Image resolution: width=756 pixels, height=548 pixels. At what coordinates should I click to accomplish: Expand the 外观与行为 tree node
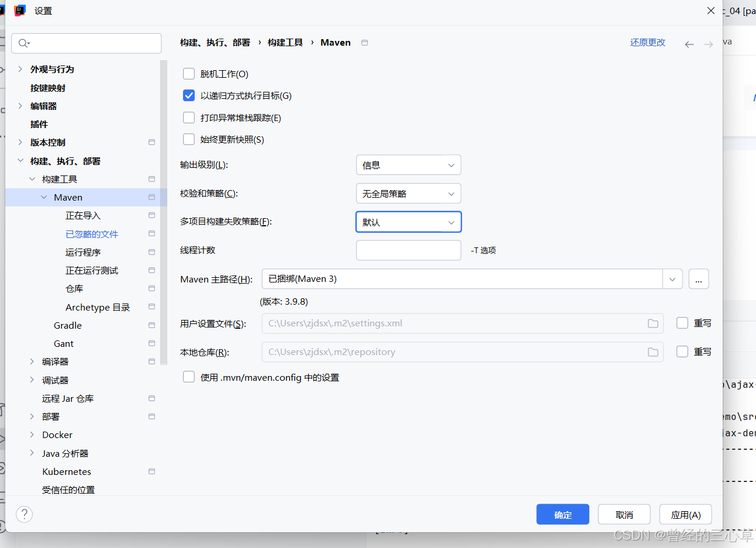(x=20, y=69)
